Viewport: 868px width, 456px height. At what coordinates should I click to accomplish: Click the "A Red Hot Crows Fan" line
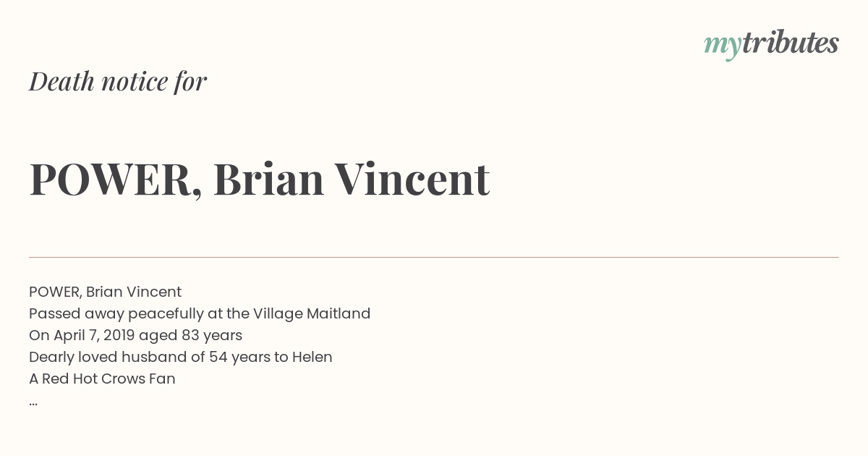tap(102, 379)
